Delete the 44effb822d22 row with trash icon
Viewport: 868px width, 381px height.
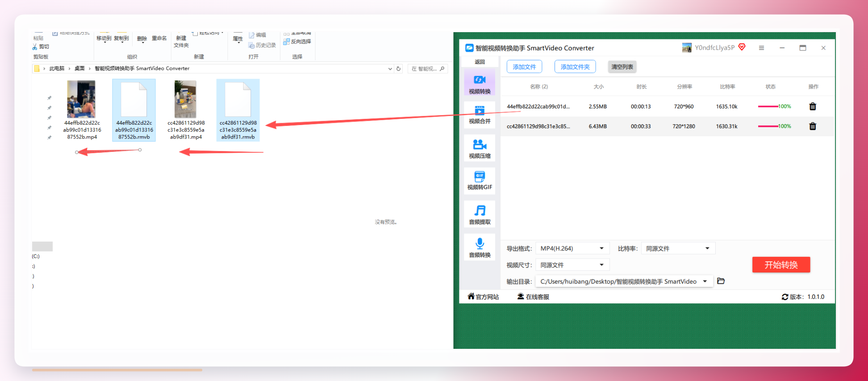click(813, 106)
